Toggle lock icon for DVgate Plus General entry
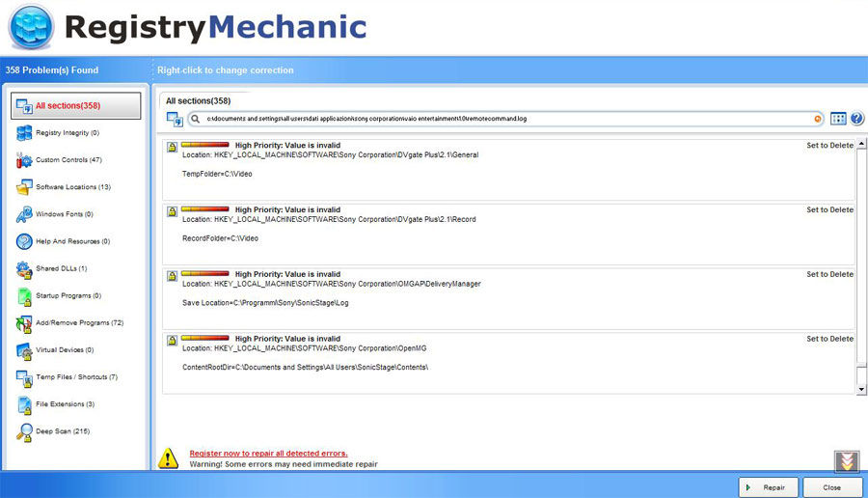This screenshot has width=868, height=498. tap(173, 147)
